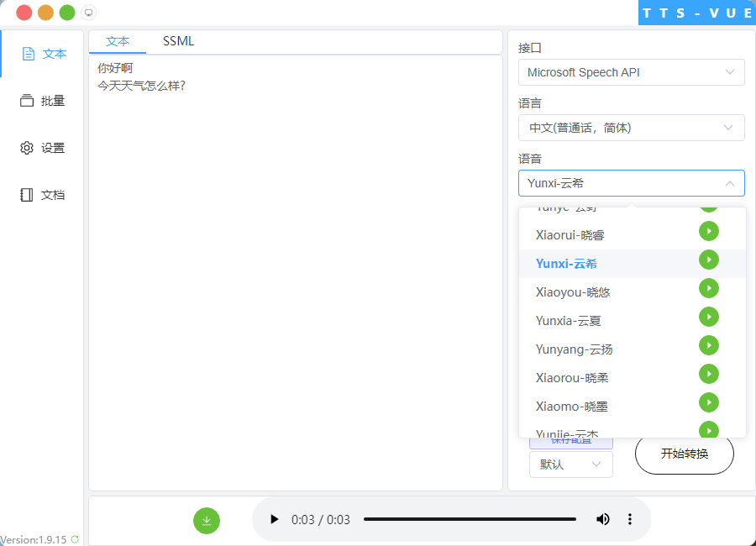Mute the audio player volume
This screenshot has width=756, height=546.
click(602, 519)
